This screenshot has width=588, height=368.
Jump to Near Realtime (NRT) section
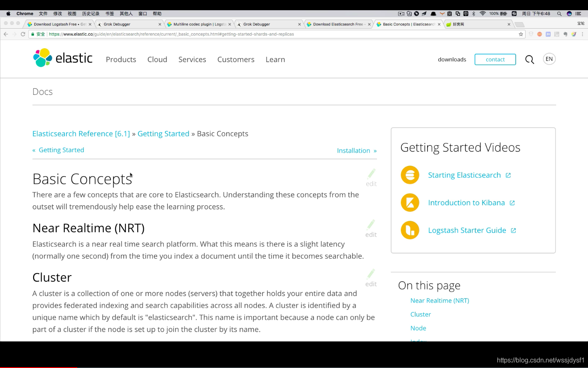click(x=440, y=301)
